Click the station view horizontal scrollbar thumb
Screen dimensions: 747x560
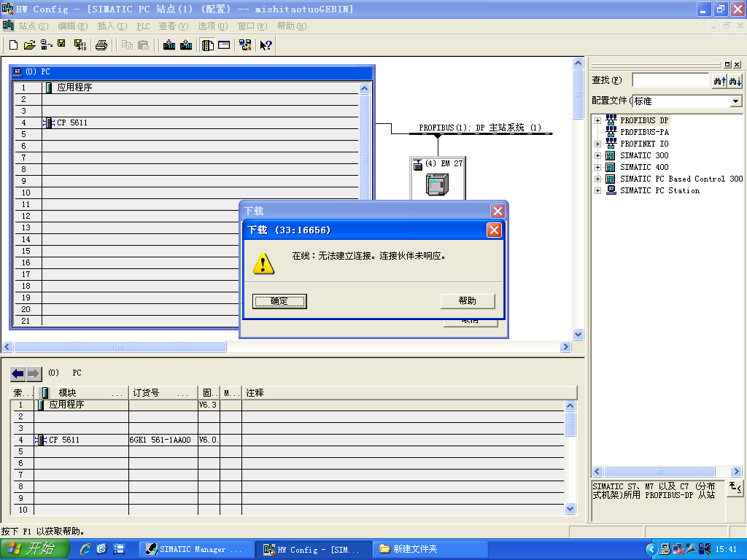pyautogui.click(x=120, y=346)
